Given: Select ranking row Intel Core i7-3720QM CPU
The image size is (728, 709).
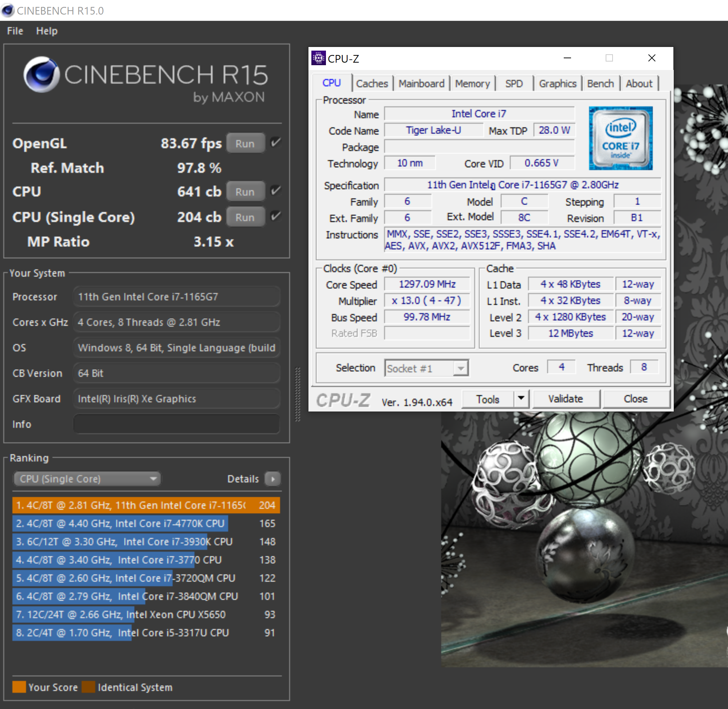Looking at the screenshot, I should click(146, 578).
